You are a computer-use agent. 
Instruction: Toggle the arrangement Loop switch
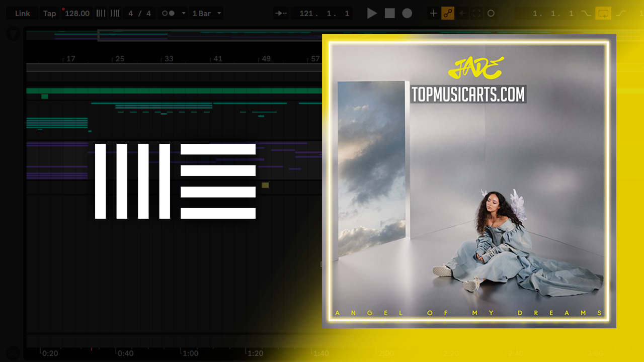pos(603,14)
